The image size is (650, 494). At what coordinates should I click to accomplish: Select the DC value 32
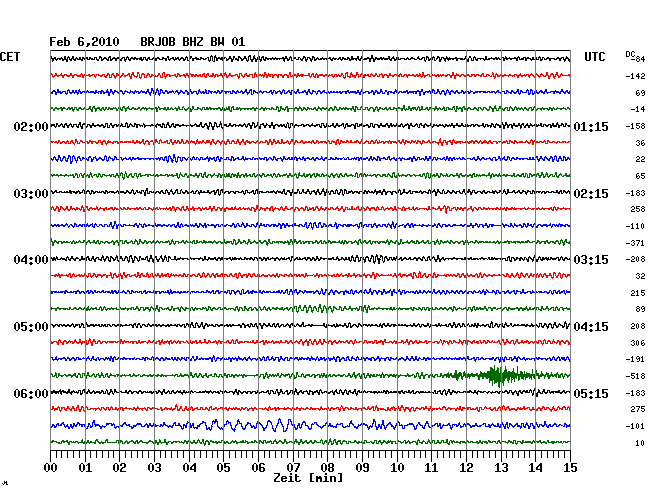640,276
